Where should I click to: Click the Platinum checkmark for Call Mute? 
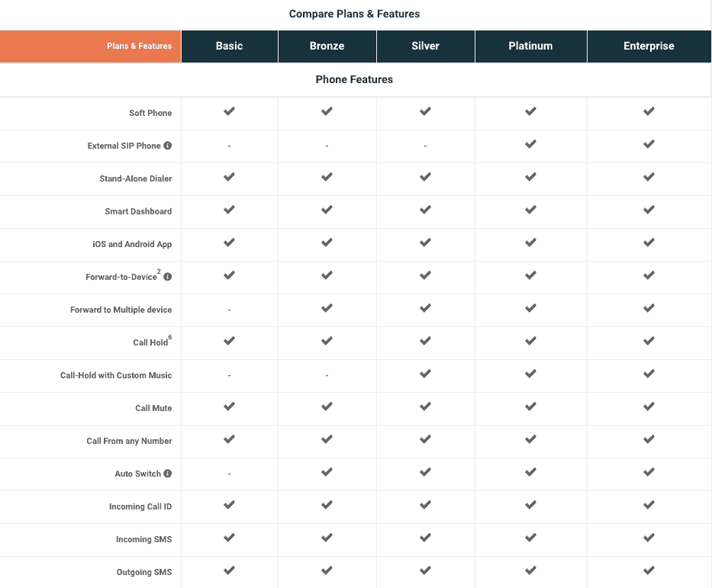point(530,406)
